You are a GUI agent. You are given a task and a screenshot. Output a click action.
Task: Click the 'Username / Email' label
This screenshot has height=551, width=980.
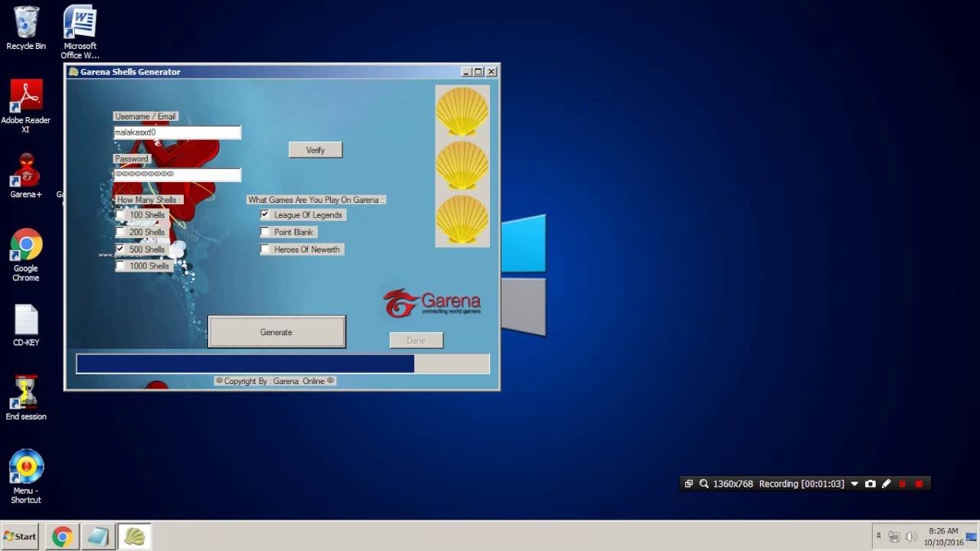[x=145, y=116]
